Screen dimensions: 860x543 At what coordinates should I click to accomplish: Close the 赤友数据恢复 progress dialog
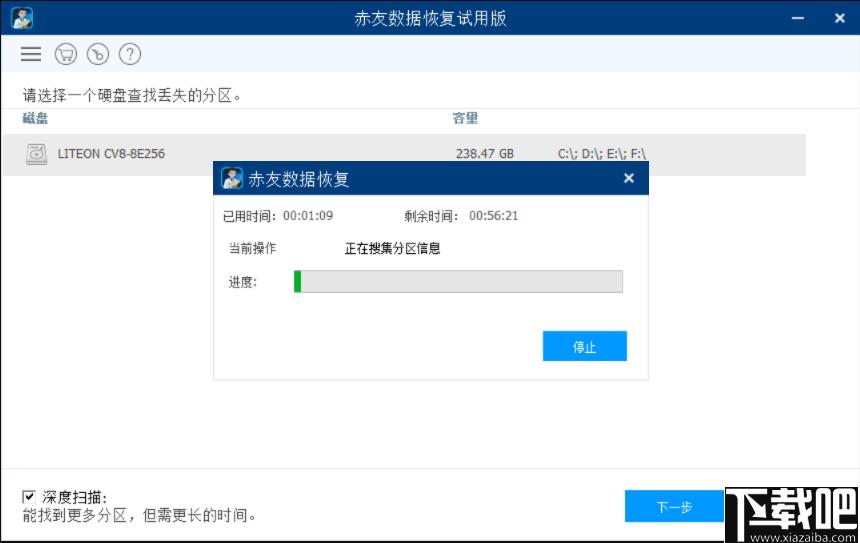pos(628,179)
